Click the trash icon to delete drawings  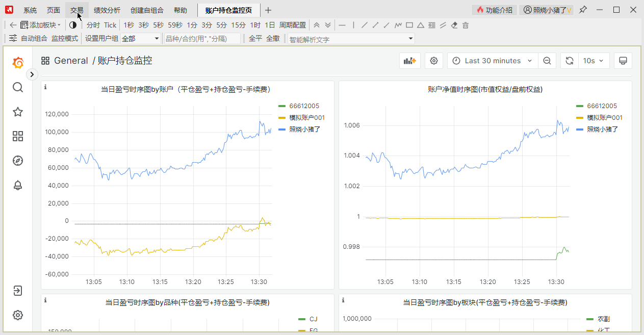point(465,25)
